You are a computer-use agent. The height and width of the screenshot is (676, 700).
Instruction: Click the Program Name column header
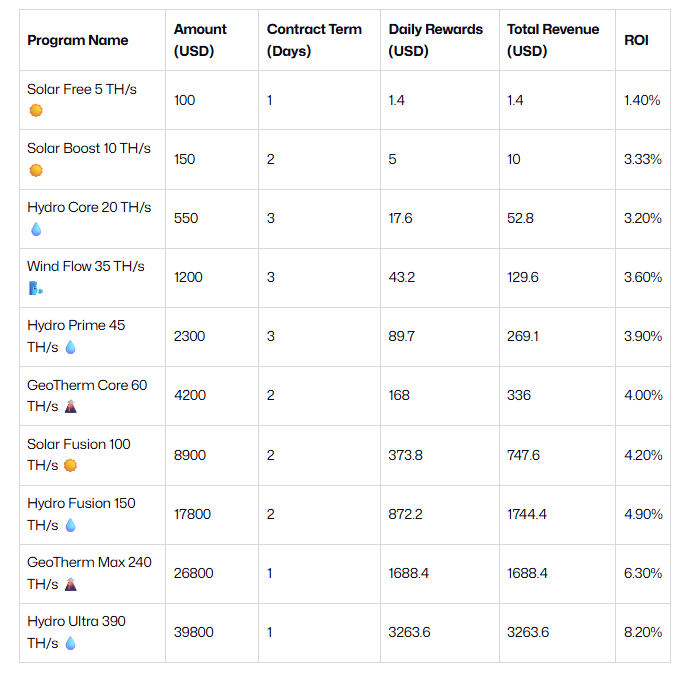coord(78,40)
